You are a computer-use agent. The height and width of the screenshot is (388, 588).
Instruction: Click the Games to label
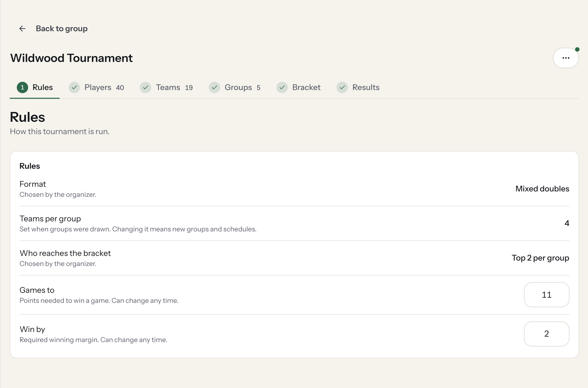pos(37,290)
